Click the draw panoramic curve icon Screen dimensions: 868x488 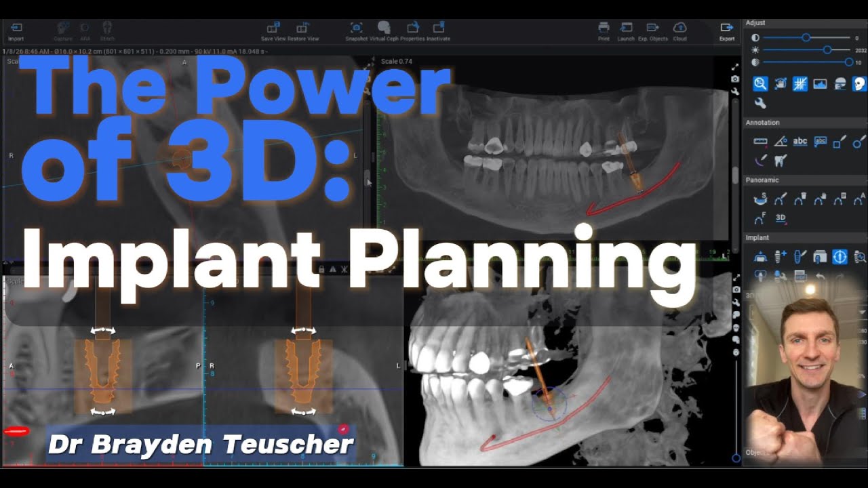point(781,199)
